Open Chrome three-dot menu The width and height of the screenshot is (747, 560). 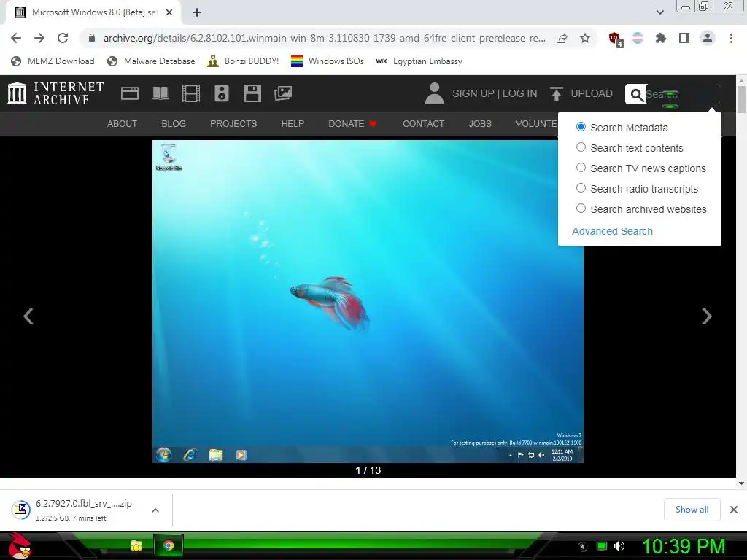click(731, 38)
